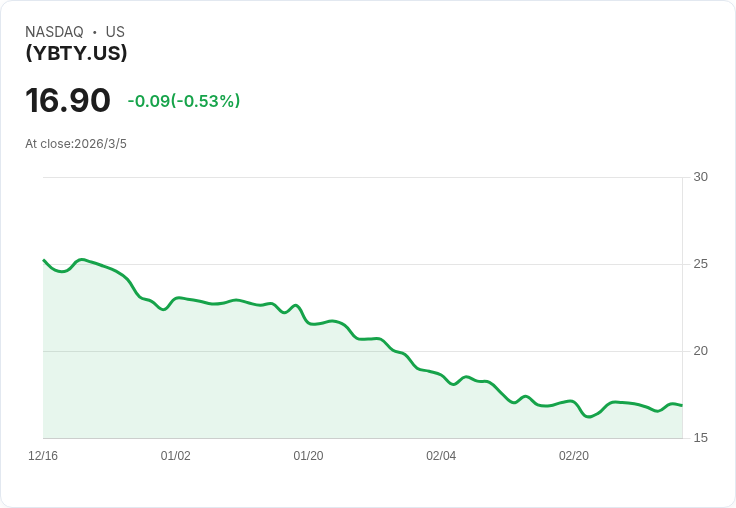This screenshot has height=508, width=736.
Task: Click the US market label
Action: click(115, 32)
